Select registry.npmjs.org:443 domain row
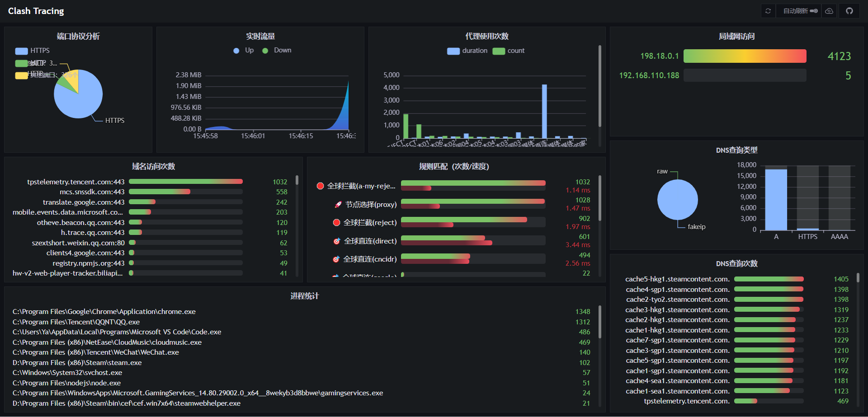The image size is (868, 417). [150, 263]
